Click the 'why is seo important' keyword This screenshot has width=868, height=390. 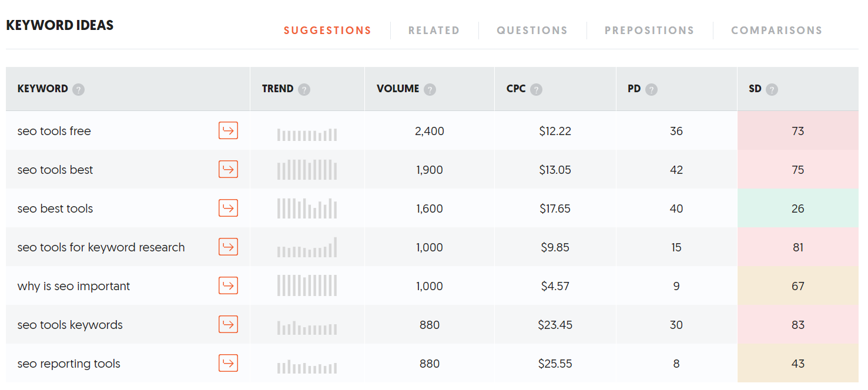pos(73,286)
